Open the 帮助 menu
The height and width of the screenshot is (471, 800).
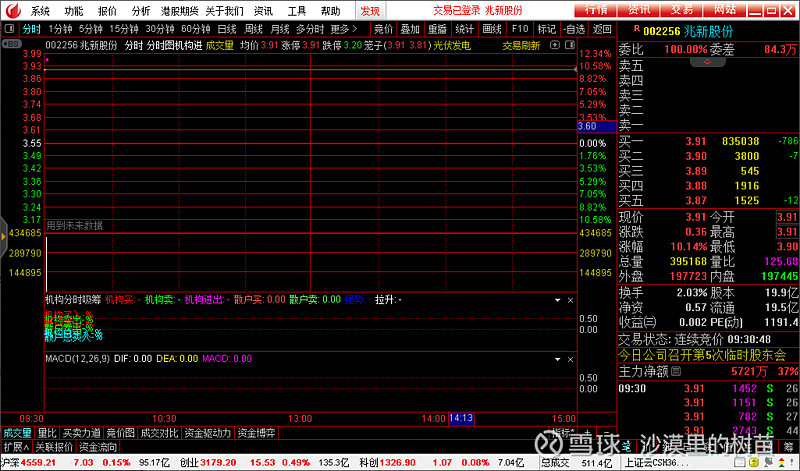[x=331, y=11]
